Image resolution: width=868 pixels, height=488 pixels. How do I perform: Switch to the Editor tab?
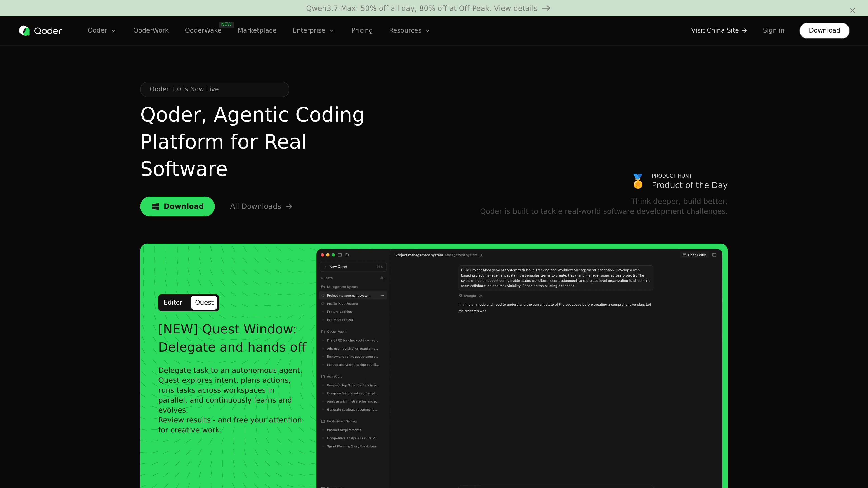(x=173, y=303)
